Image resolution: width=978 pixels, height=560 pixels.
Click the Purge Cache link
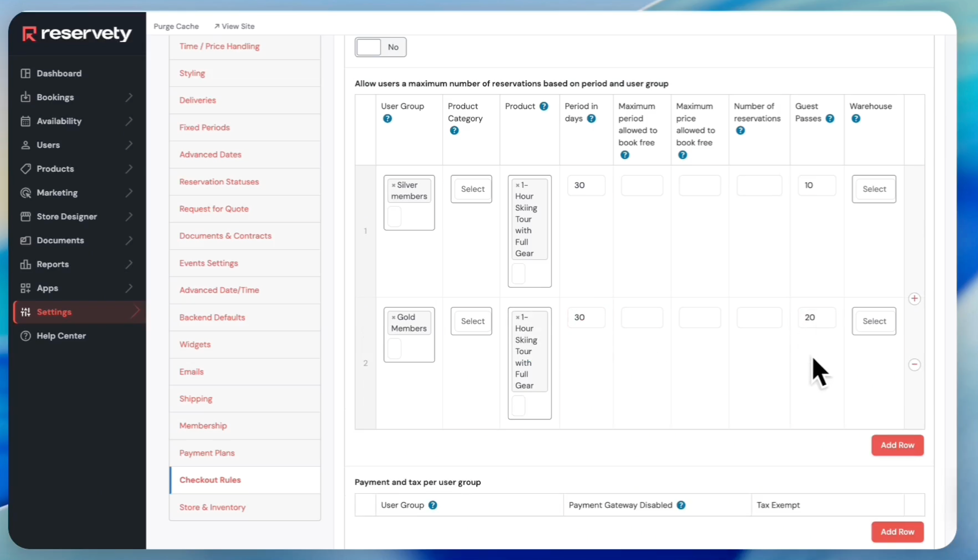[x=176, y=26]
